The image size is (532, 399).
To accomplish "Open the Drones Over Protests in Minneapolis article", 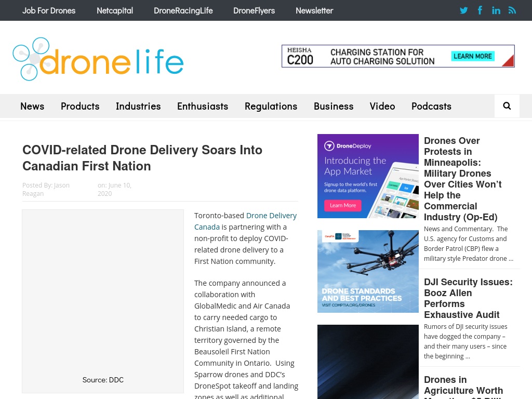I will [463, 179].
